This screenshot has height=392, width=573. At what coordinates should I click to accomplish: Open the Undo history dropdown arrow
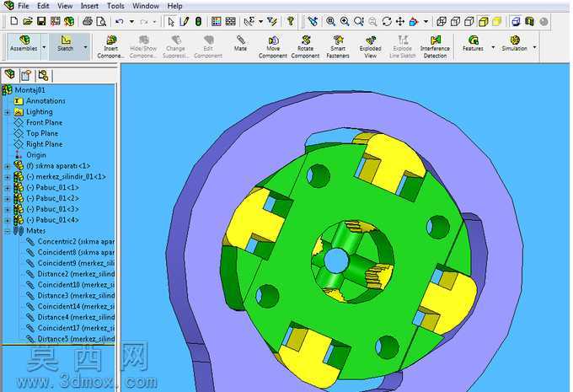pyautogui.click(x=131, y=22)
